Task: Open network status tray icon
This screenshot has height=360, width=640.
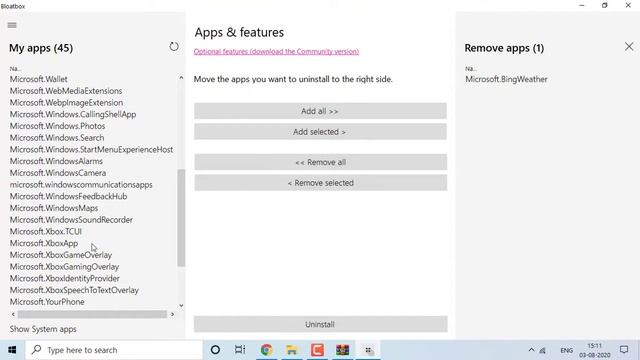Action: point(543,350)
